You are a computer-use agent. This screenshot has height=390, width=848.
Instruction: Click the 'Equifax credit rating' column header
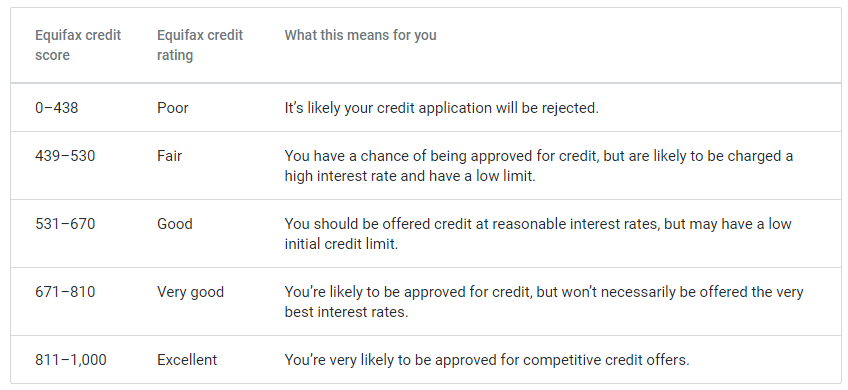click(200, 45)
